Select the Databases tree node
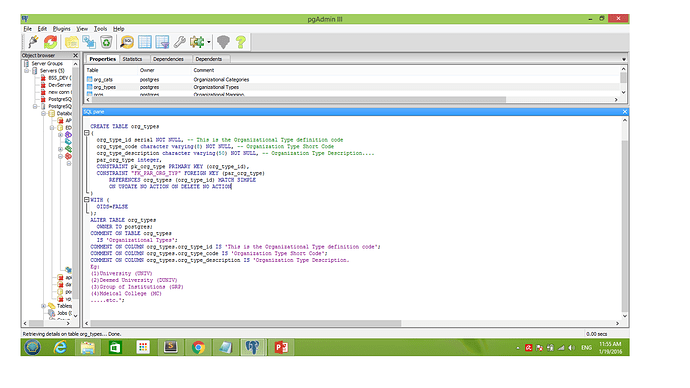 coord(64,113)
